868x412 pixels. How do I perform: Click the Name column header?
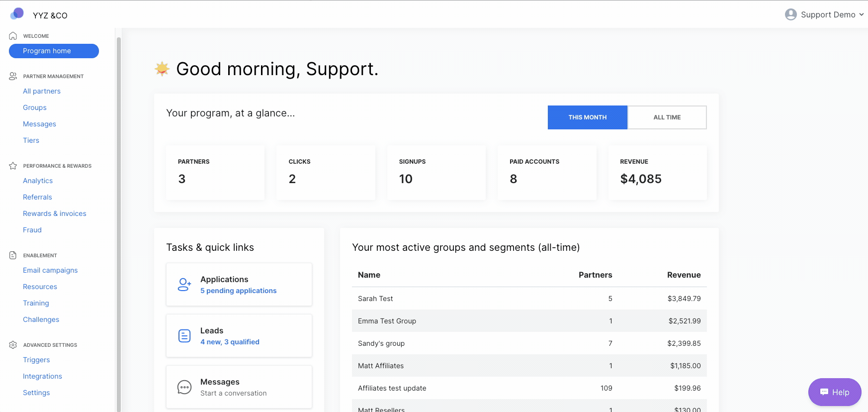click(x=369, y=275)
